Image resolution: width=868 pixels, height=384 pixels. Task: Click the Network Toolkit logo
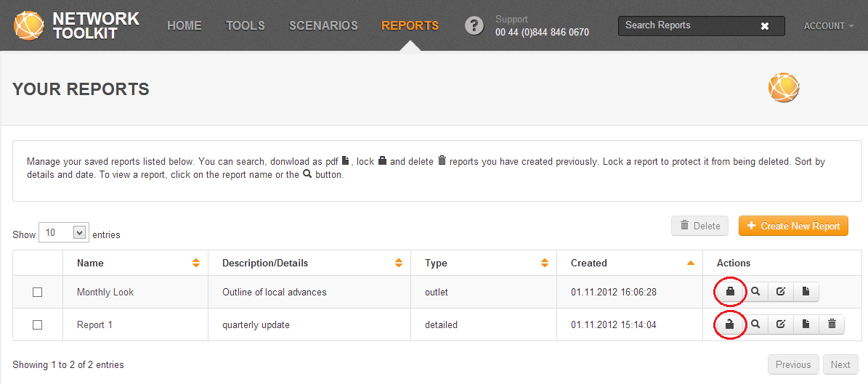pos(76,25)
